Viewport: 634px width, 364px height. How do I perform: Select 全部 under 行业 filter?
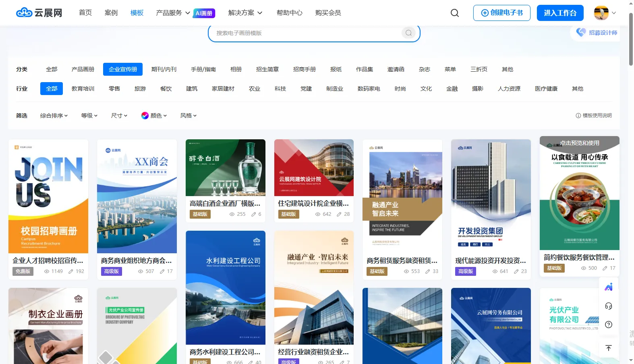click(52, 89)
